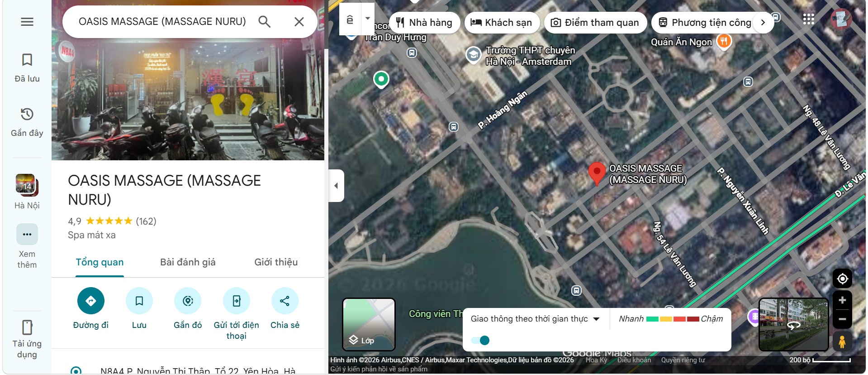
Task: Open the Quyền riêng tư privacy link
Action: [x=683, y=360]
